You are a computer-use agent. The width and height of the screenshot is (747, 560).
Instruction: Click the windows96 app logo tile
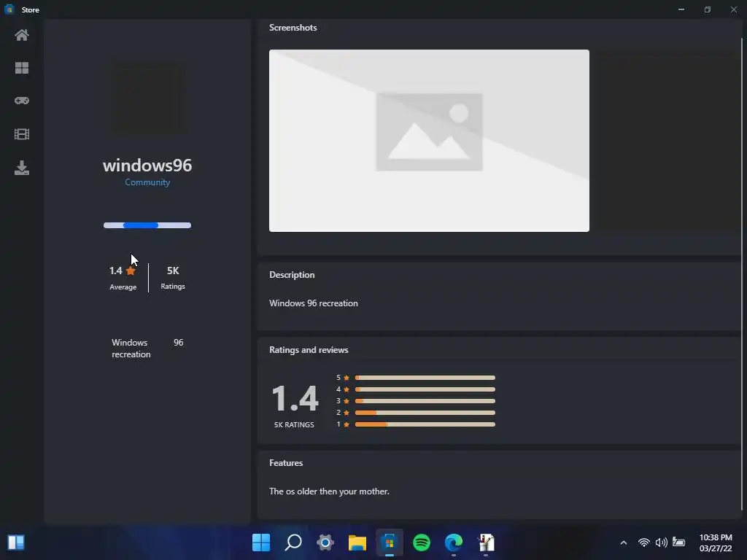point(148,97)
